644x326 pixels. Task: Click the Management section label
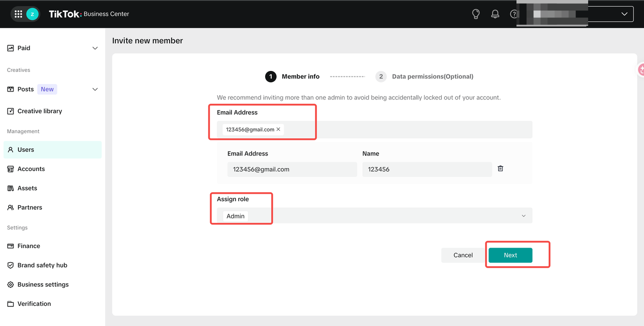coord(23,131)
